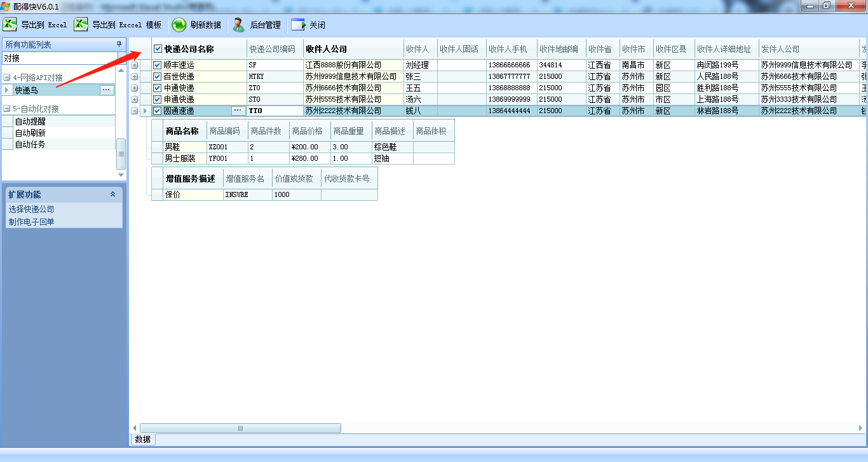Expand the 顺丰速运 row details
The height and width of the screenshot is (462, 868).
point(135,65)
